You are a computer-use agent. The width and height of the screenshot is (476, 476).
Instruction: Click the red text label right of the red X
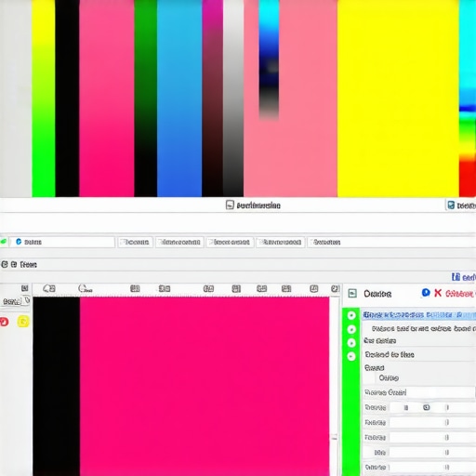point(460,293)
